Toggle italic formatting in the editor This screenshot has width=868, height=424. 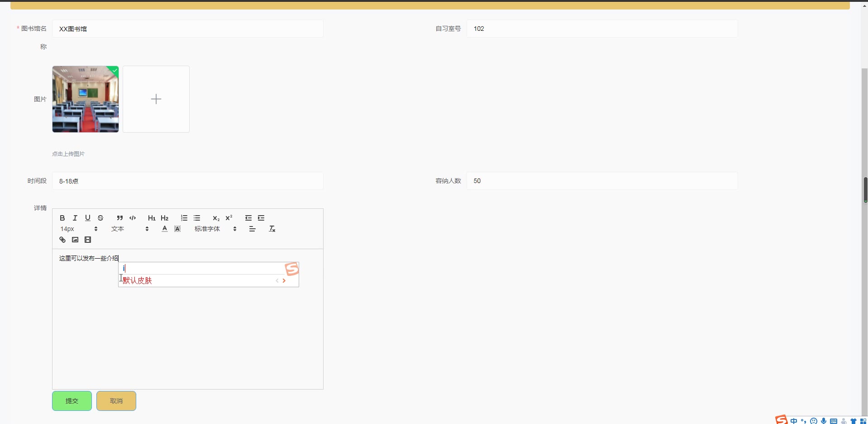point(75,218)
